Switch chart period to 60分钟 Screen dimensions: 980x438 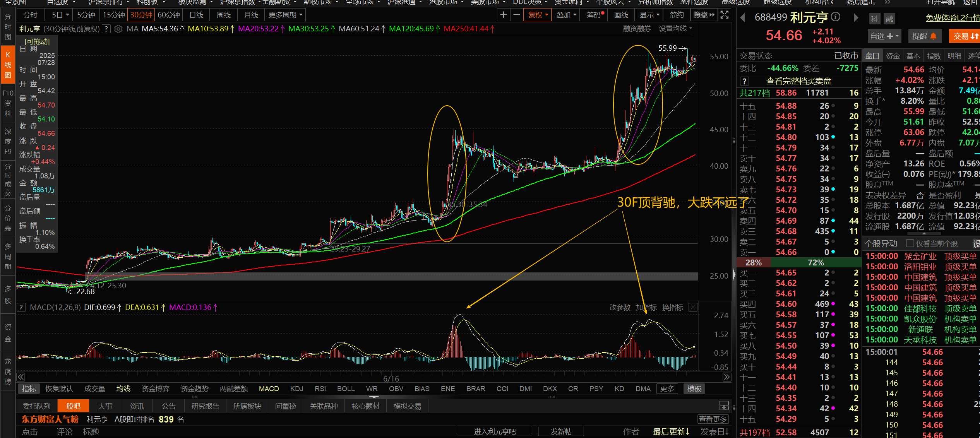click(169, 15)
